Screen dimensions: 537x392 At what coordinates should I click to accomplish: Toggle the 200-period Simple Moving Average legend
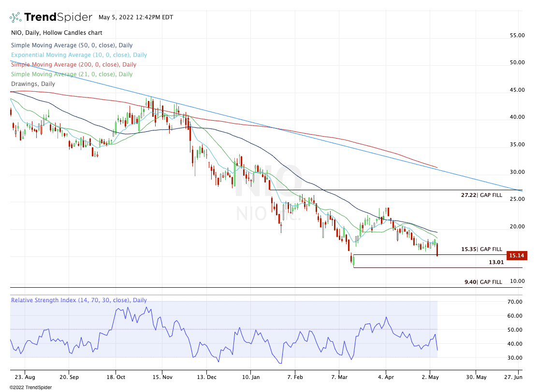tap(73, 65)
